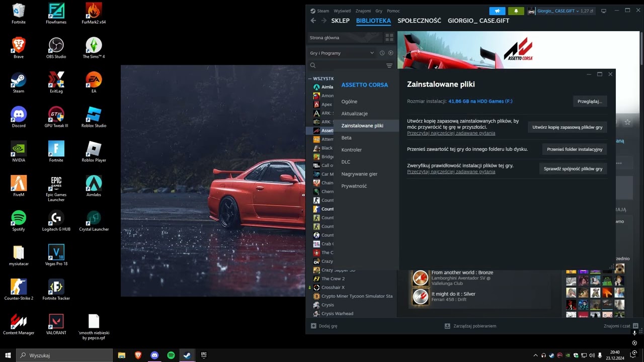The image size is (644, 362).
Task: Open the Znajomi menu
Action: click(363, 11)
